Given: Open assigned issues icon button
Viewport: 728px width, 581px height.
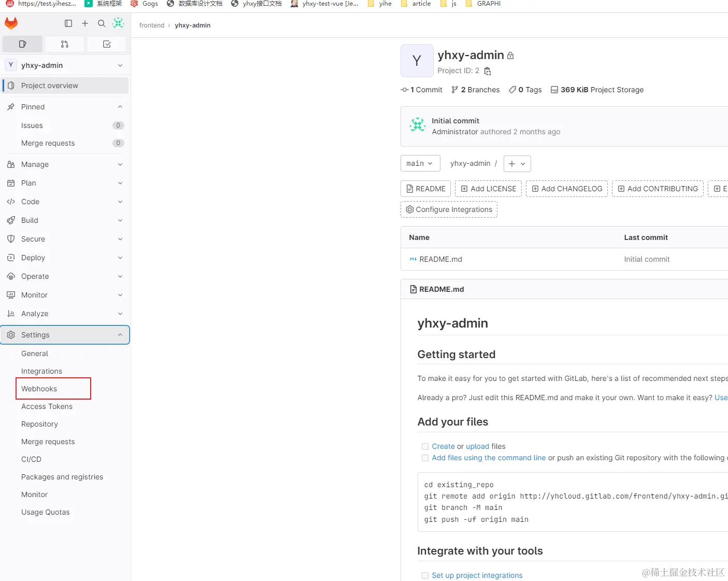Looking at the screenshot, I should (22, 44).
